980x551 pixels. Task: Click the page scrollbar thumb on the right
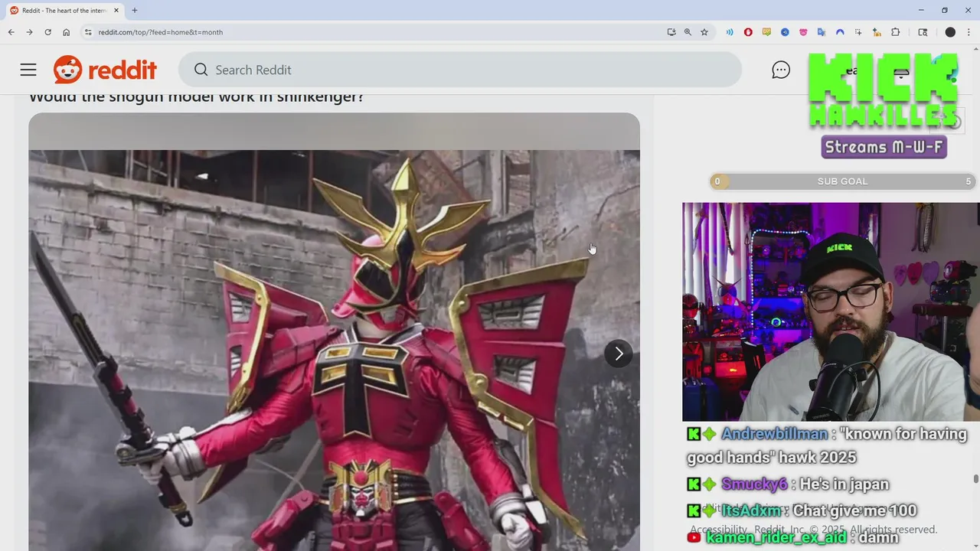pos(975,479)
